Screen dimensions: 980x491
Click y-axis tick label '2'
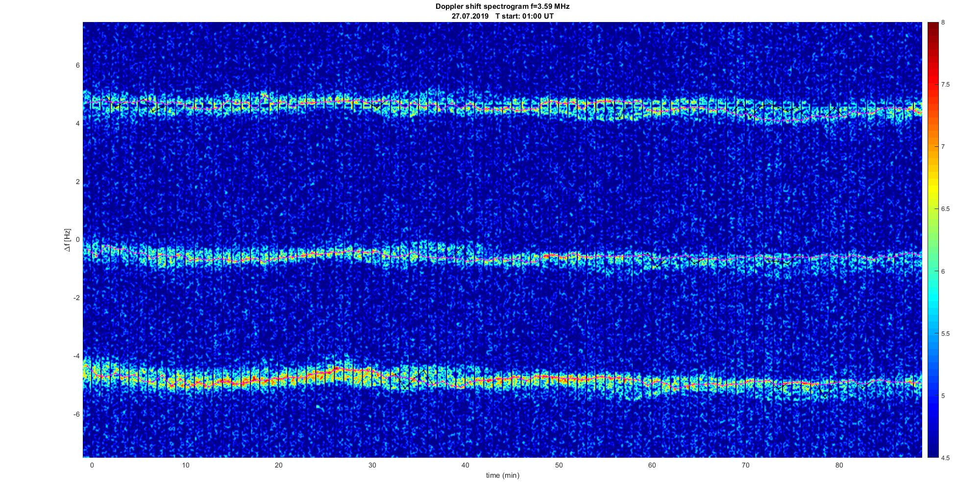[x=78, y=182]
